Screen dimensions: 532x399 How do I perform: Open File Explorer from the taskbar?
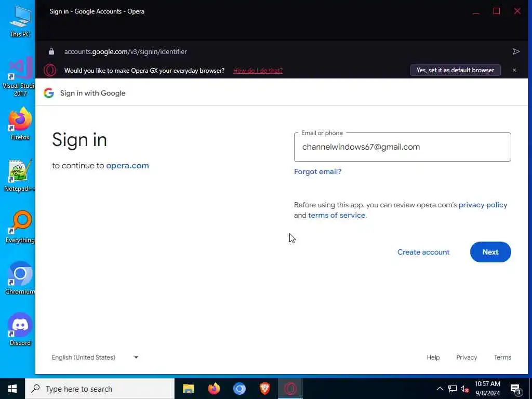(x=188, y=389)
